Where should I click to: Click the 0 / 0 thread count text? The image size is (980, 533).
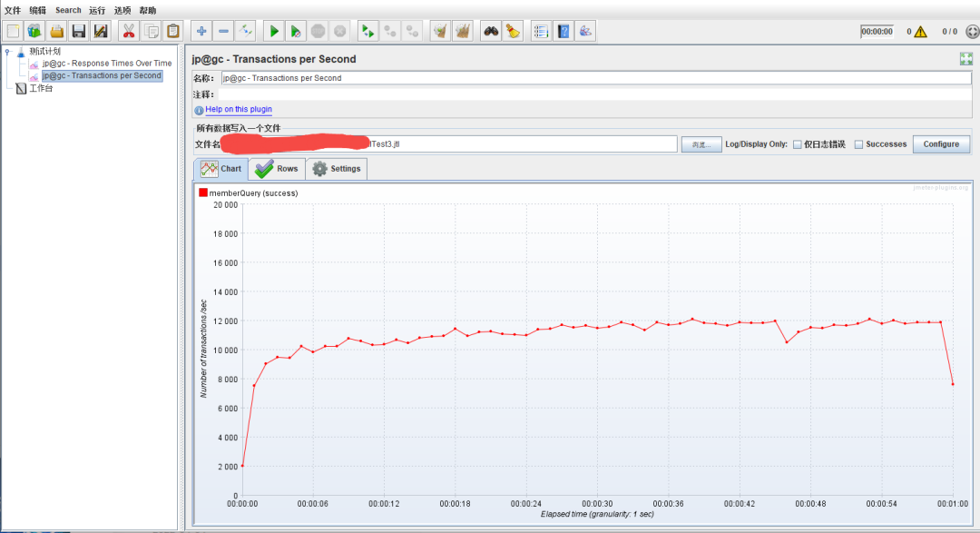click(949, 31)
